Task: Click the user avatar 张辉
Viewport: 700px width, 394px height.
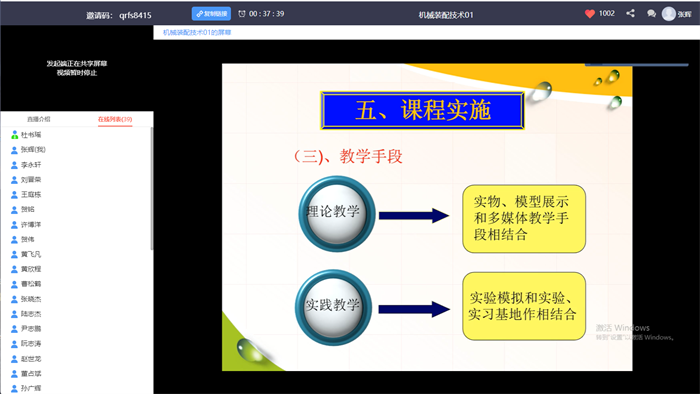Action: 668,14
